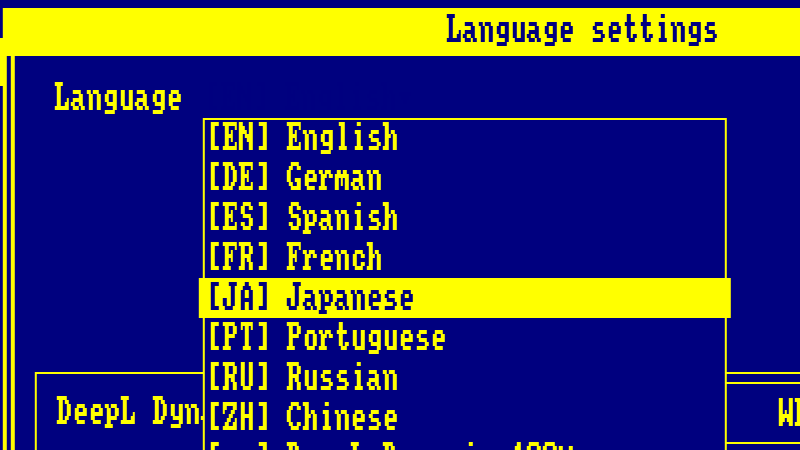Click the [RU] language code tag

(x=239, y=377)
